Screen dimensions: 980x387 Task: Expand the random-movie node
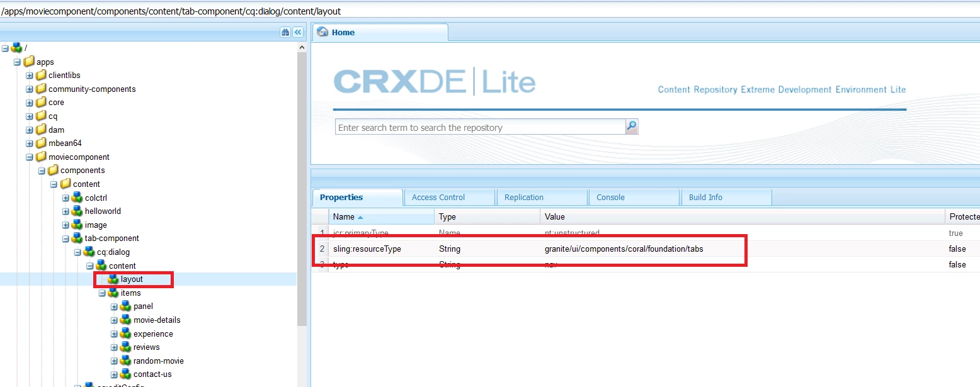coord(114,361)
